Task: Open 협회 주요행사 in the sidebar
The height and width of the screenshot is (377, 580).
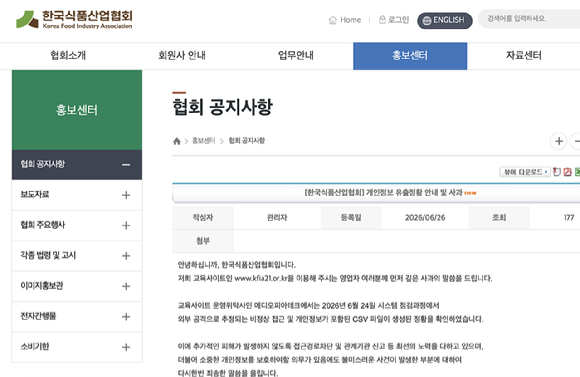Action: [43, 225]
